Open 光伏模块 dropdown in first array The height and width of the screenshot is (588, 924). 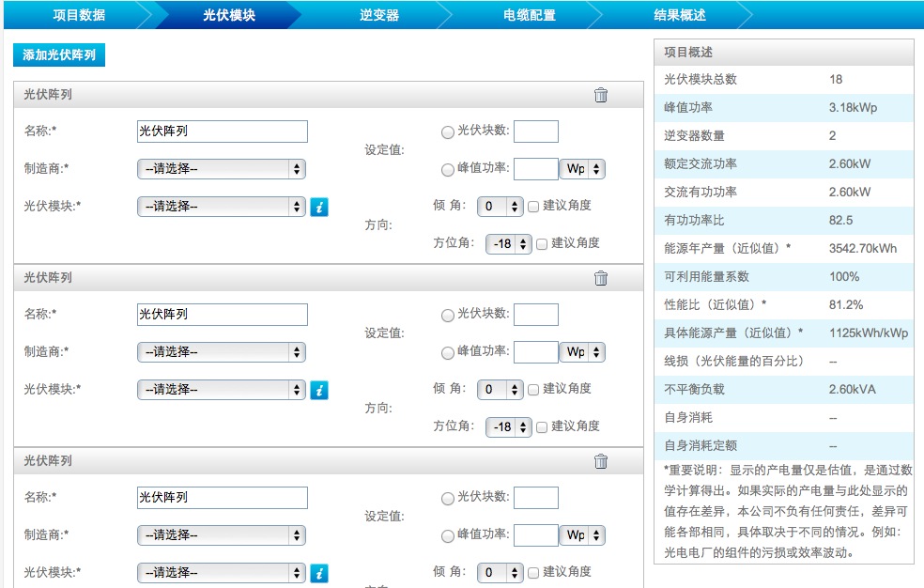[222, 207]
